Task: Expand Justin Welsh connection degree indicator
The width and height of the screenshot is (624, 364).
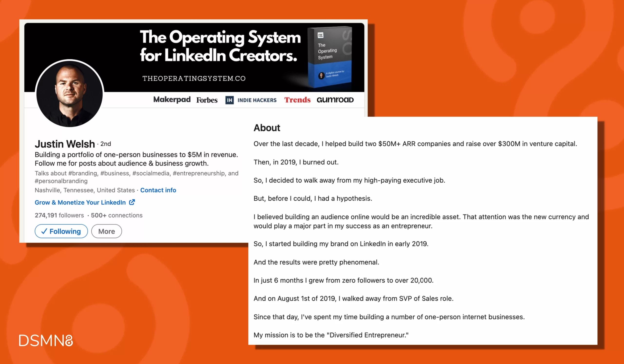Action: pyautogui.click(x=105, y=144)
